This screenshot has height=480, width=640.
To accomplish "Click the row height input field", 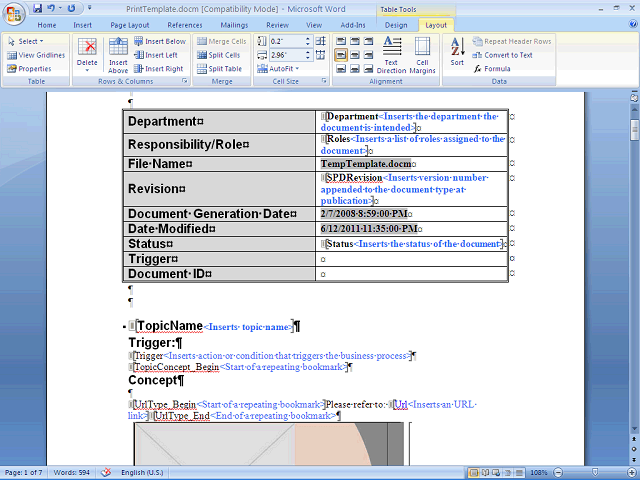I will click(287, 41).
